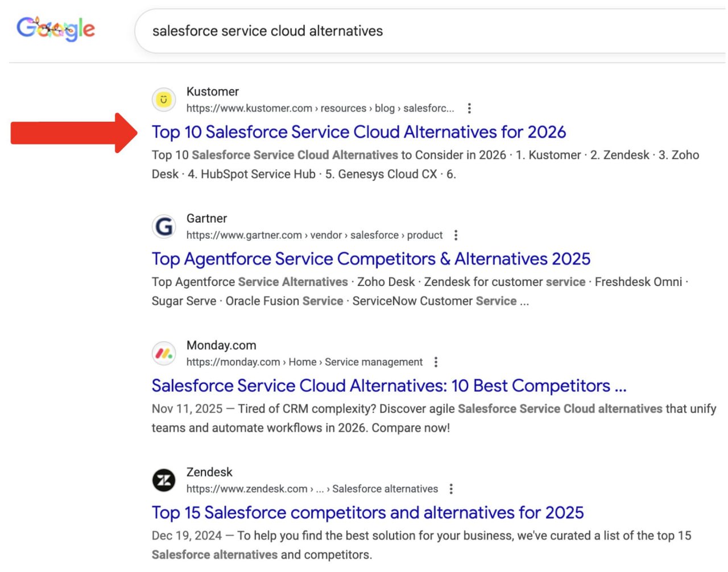Open the three-dot menu for the Kustomer result
Image resolution: width=728 pixels, height=572 pixels.
click(469, 109)
